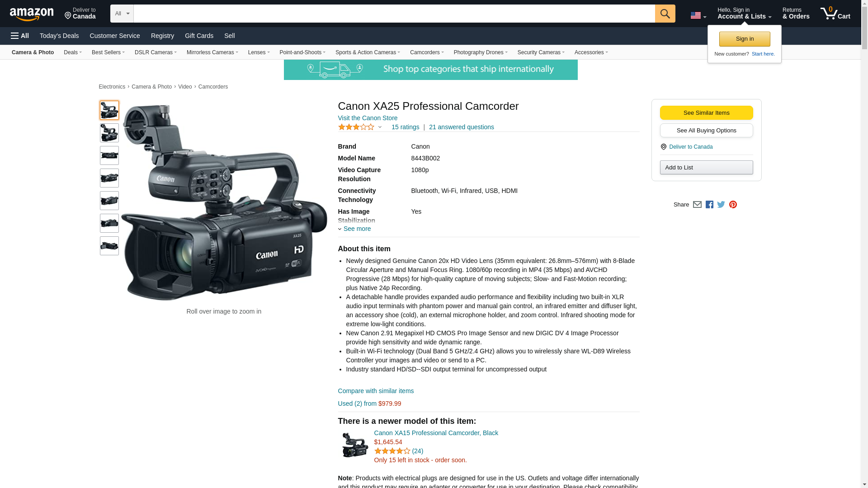Click Deliver to Canada in buy box

(690, 147)
